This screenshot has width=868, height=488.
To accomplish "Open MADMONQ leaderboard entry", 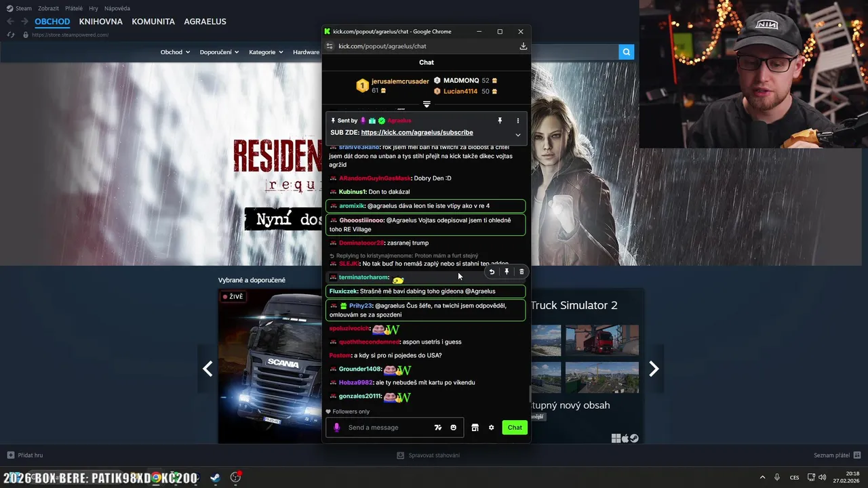I will [x=461, y=81].
